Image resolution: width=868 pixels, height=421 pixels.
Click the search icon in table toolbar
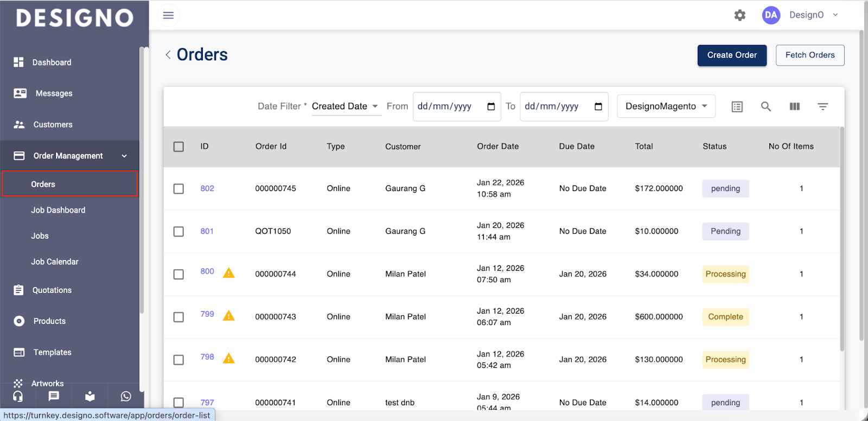[765, 106]
